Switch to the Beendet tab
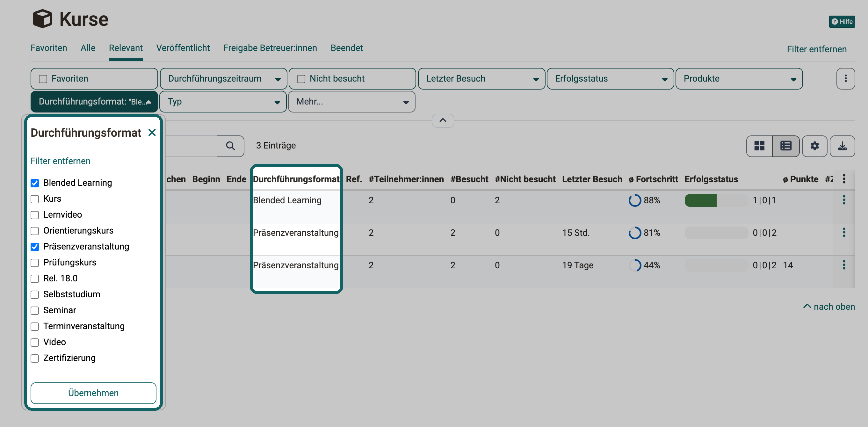868x427 pixels. pos(347,48)
